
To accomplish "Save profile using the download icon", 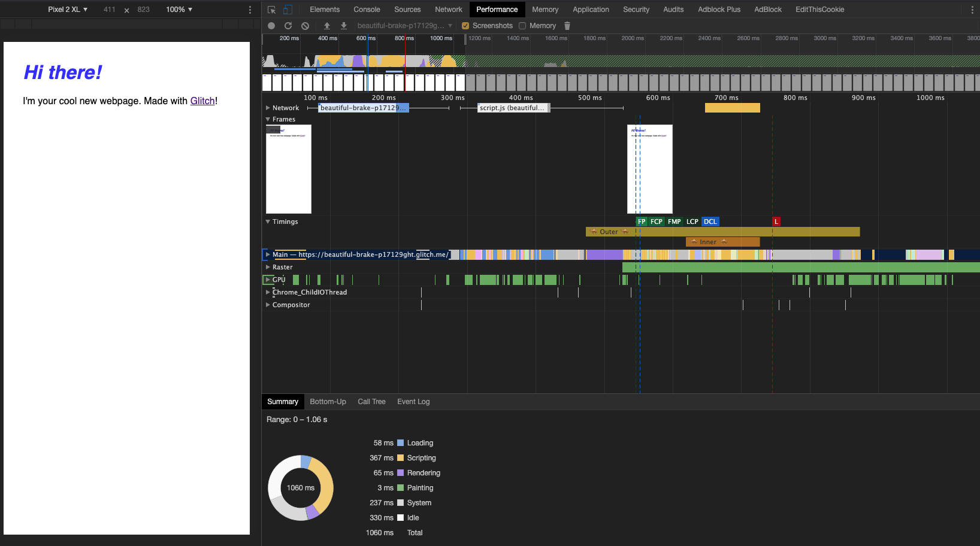I will [344, 26].
